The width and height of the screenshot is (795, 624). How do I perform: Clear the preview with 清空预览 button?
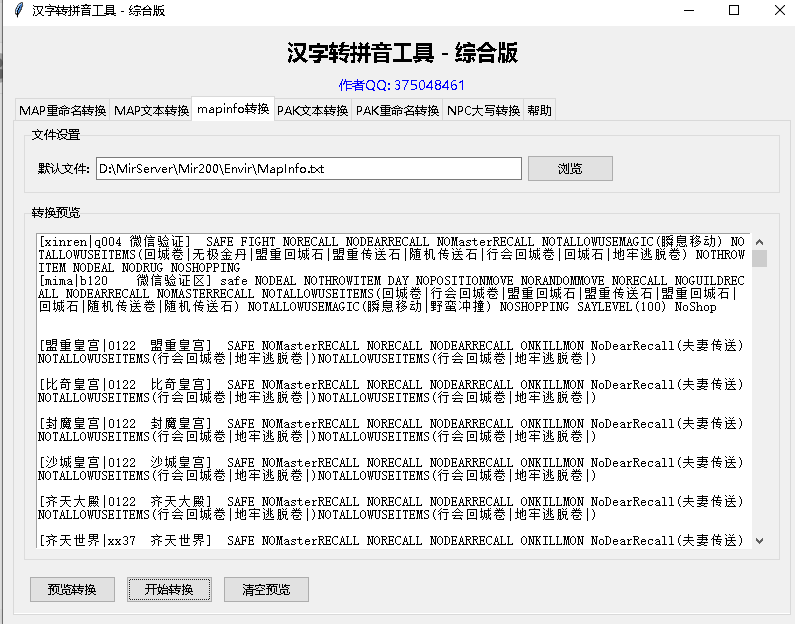(266, 589)
